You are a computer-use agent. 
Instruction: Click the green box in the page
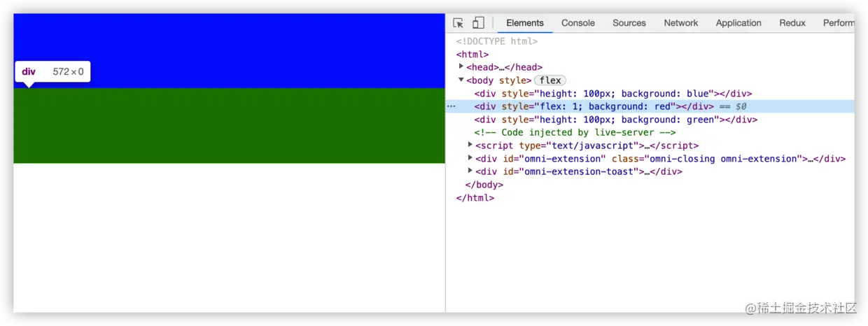tap(229, 126)
